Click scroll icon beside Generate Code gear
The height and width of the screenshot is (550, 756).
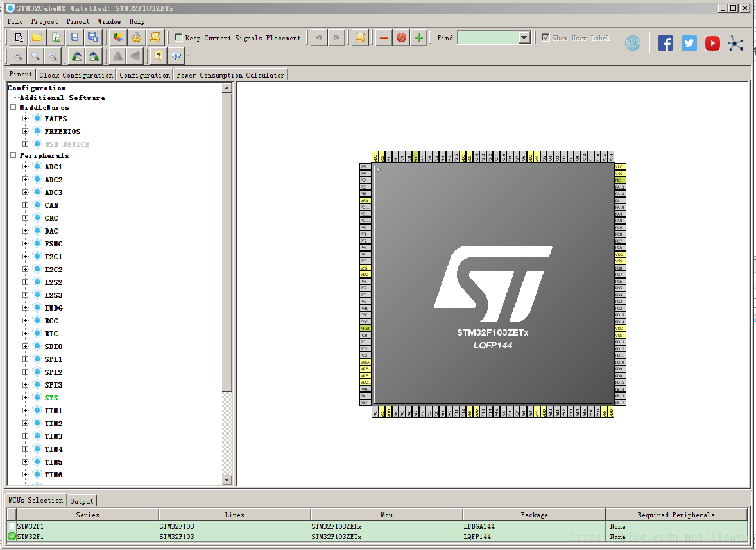[x=155, y=38]
